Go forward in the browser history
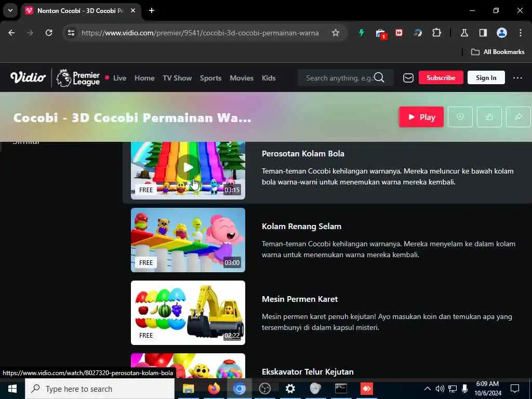This screenshot has width=532, height=399. pos(30,33)
